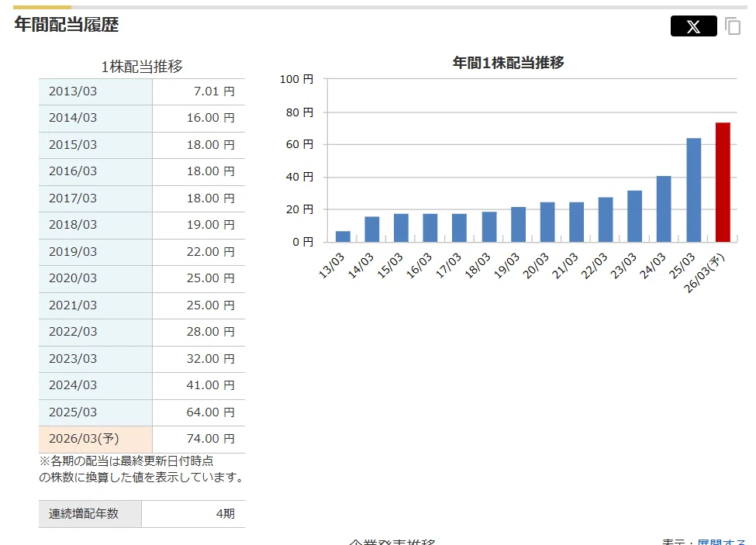Viewport: 756px width, 545px height.
Task: Select the 2015/03 table row label
Action: point(73,144)
